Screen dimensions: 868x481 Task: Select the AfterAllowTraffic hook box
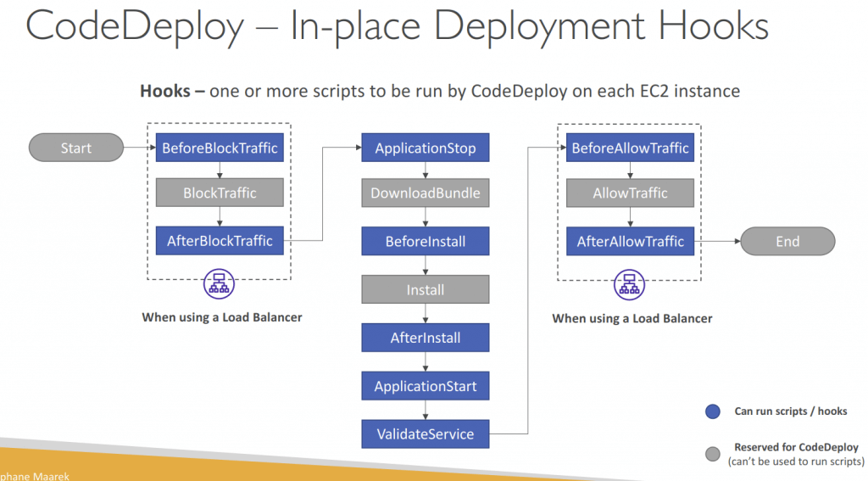coord(630,241)
